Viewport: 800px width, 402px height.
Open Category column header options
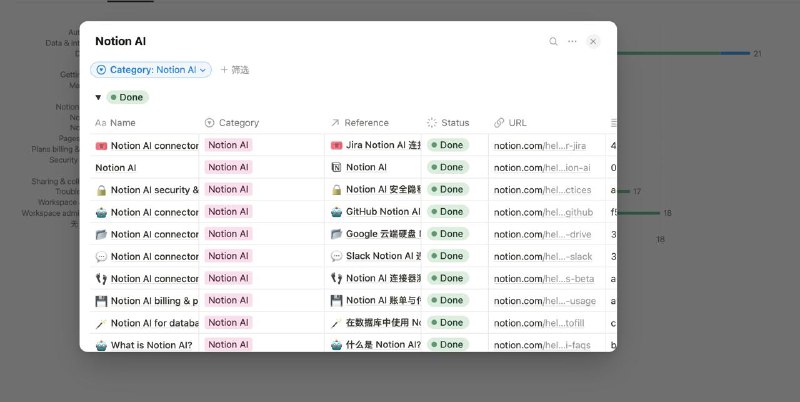pyautogui.click(x=232, y=123)
